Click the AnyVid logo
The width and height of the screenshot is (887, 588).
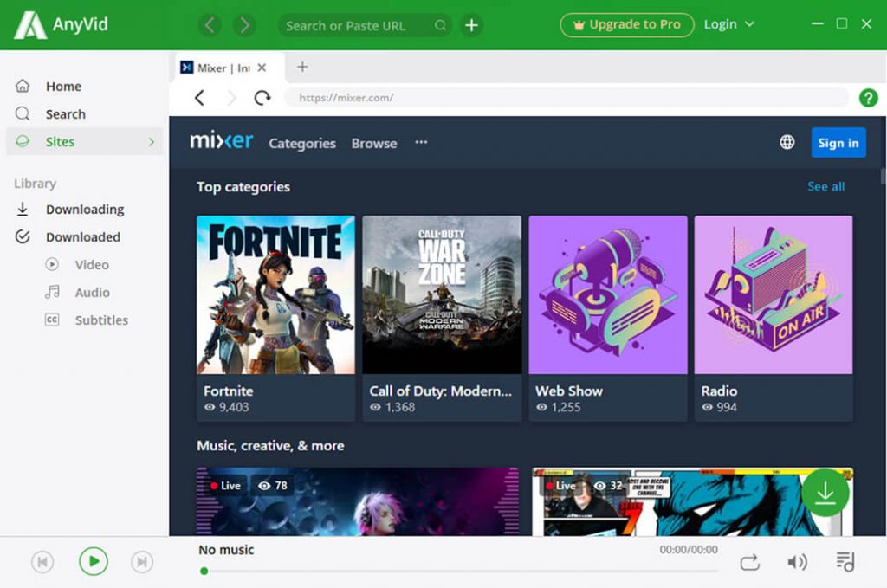[62, 25]
